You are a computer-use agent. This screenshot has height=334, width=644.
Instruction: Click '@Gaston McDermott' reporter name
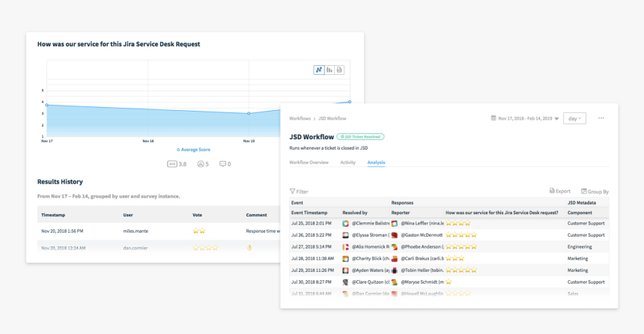[422, 235]
